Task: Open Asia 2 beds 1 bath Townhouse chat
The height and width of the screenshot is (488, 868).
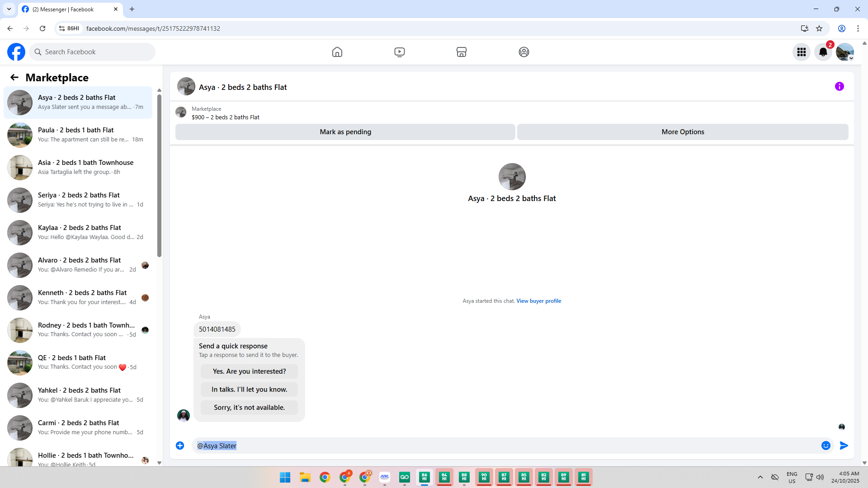Action: click(x=78, y=168)
